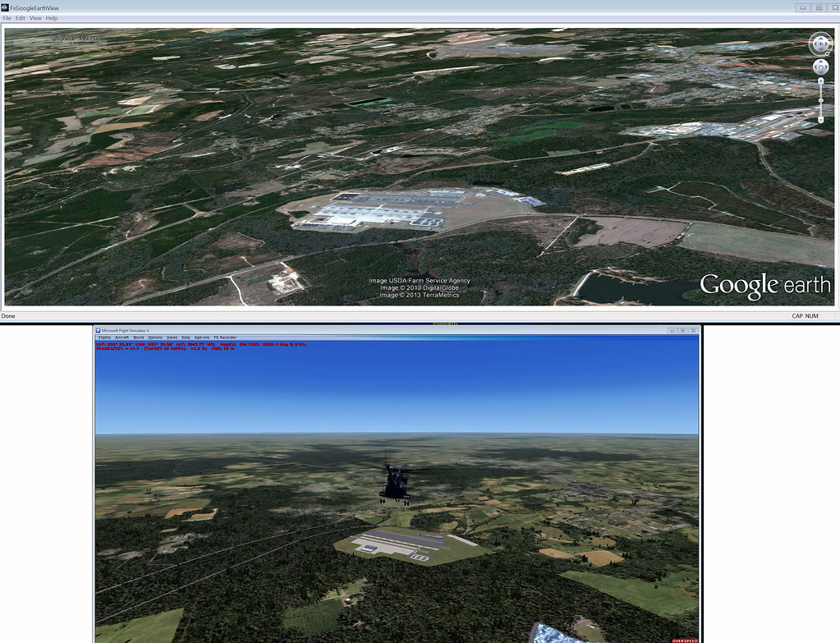Click the zoom in plus icon
Image resolution: width=840 pixels, height=643 pixels.
[x=820, y=80]
